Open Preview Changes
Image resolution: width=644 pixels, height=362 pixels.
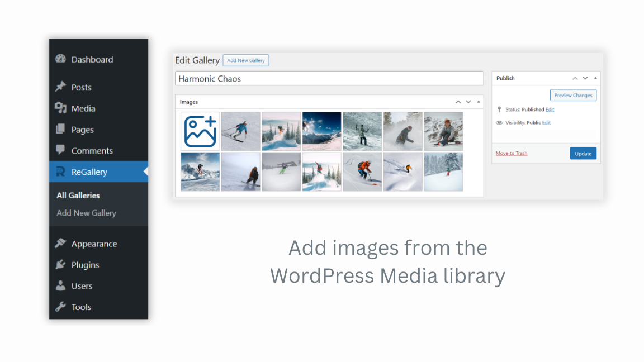coord(573,95)
